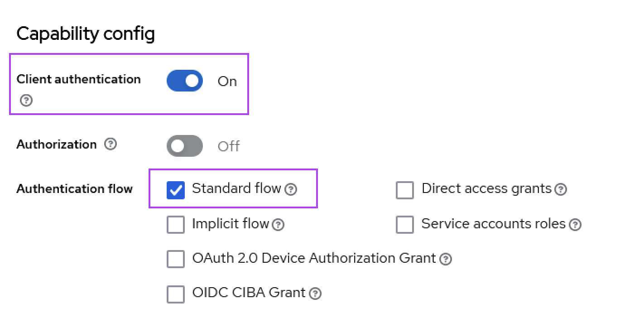Show help tooltip for Direct access grants
The width and height of the screenshot is (644, 318).
(x=561, y=189)
